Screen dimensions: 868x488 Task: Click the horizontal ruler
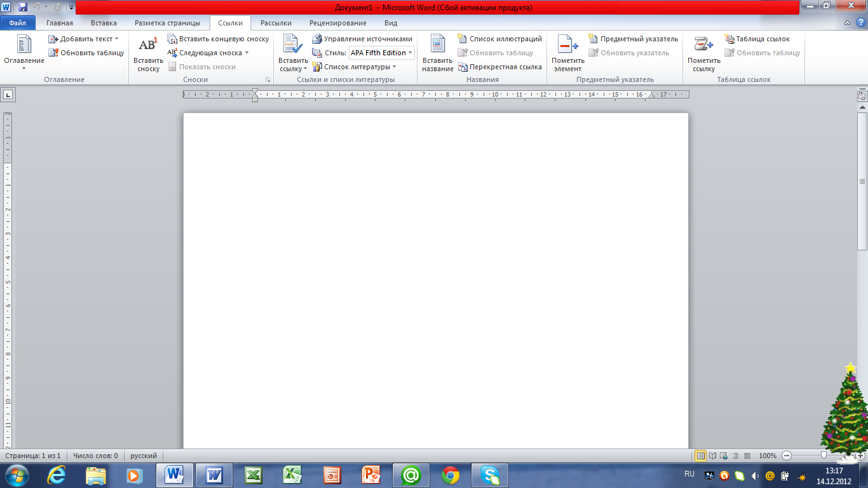click(436, 95)
